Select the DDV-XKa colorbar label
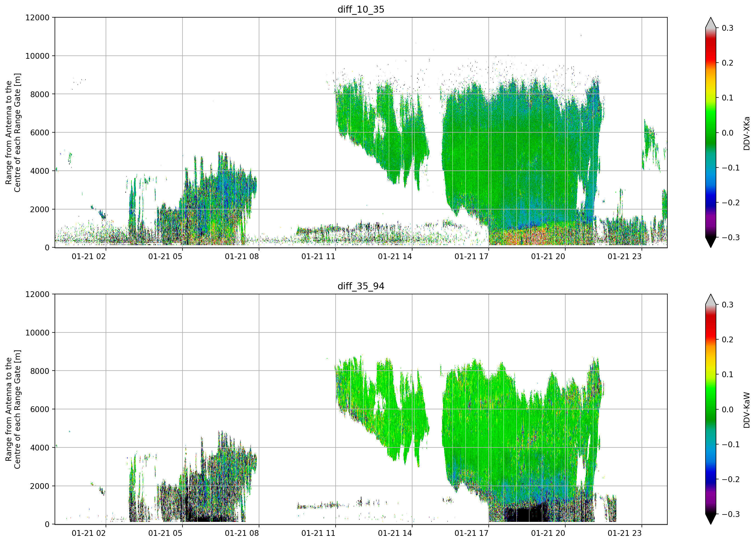The width and height of the screenshot is (756, 543). [x=747, y=133]
